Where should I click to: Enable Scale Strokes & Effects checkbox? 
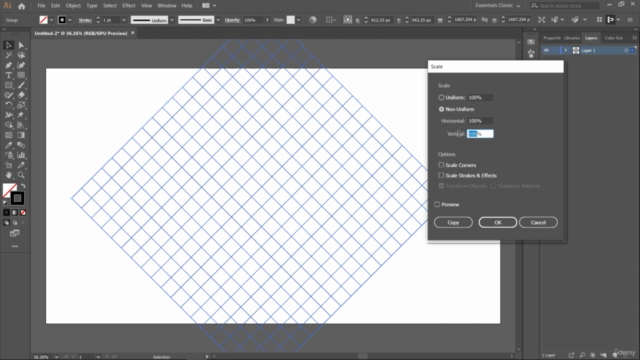click(x=441, y=175)
